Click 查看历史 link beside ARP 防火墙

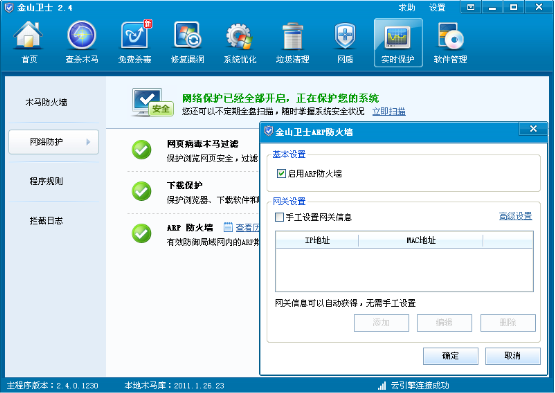pyautogui.click(x=247, y=227)
